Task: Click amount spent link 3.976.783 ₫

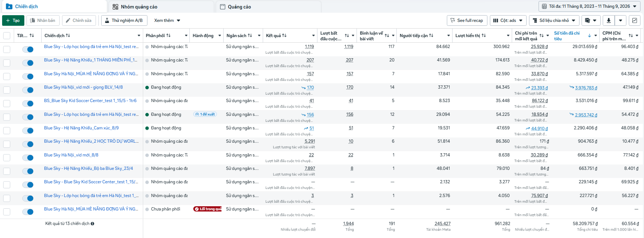Action: click(x=586, y=88)
